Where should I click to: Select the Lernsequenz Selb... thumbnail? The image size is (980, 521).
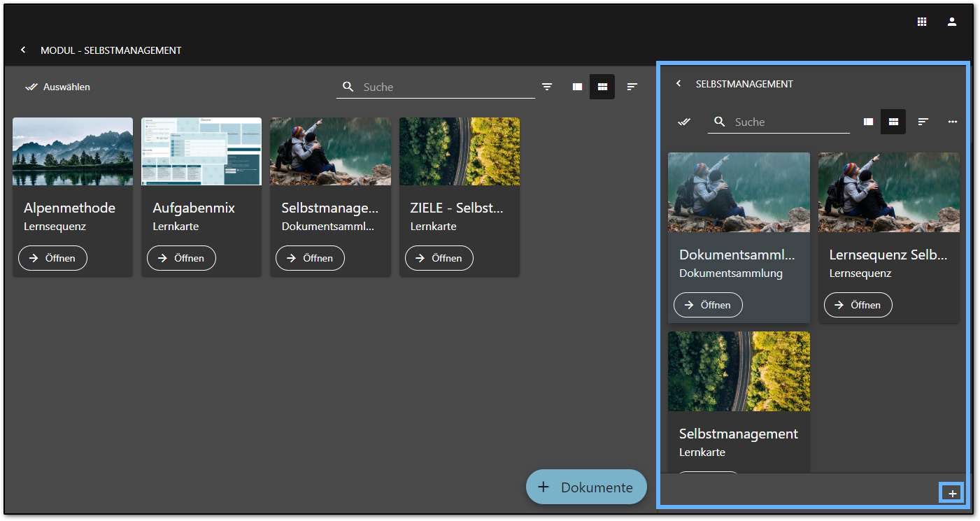pos(889,192)
